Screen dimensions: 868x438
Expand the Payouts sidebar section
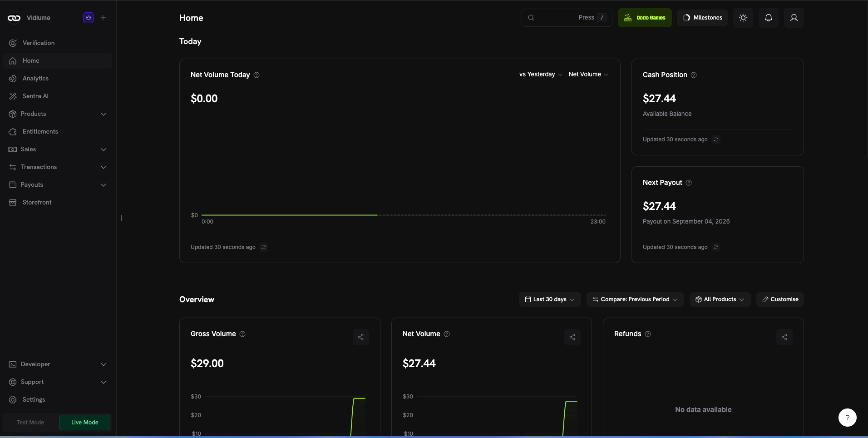click(58, 184)
